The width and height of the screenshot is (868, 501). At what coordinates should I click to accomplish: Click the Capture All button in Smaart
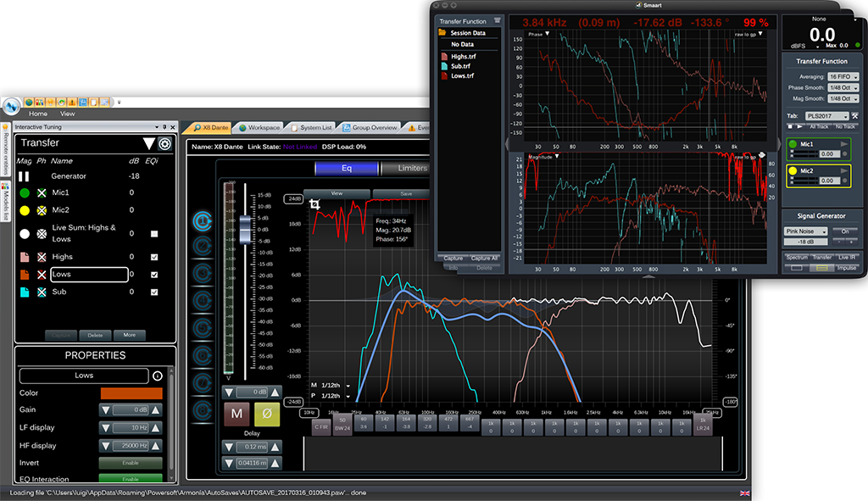486,258
